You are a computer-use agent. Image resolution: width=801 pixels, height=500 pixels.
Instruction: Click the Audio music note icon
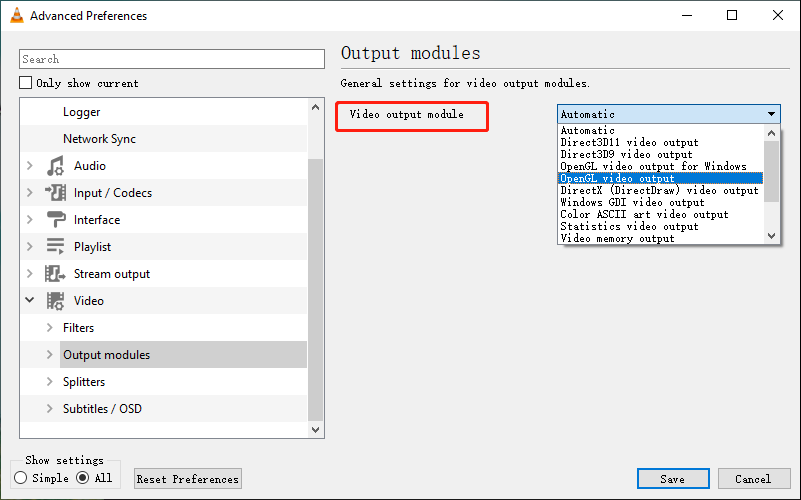[x=55, y=166]
